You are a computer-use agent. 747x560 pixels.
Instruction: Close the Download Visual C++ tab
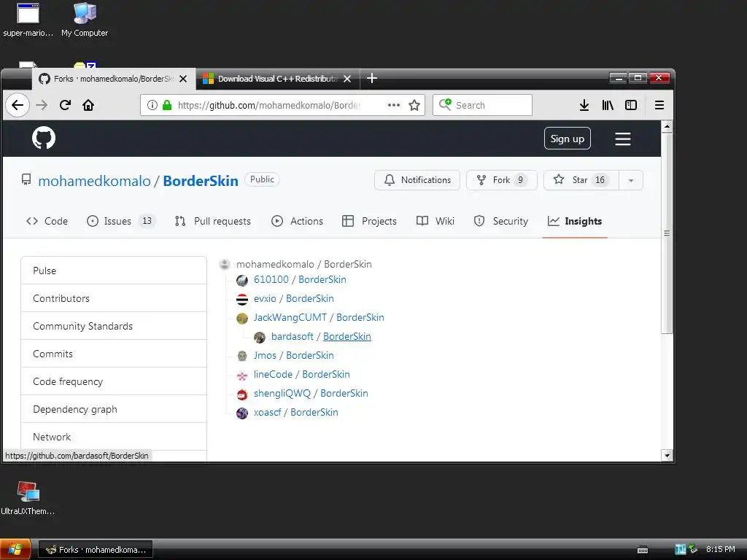(x=347, y=79)
